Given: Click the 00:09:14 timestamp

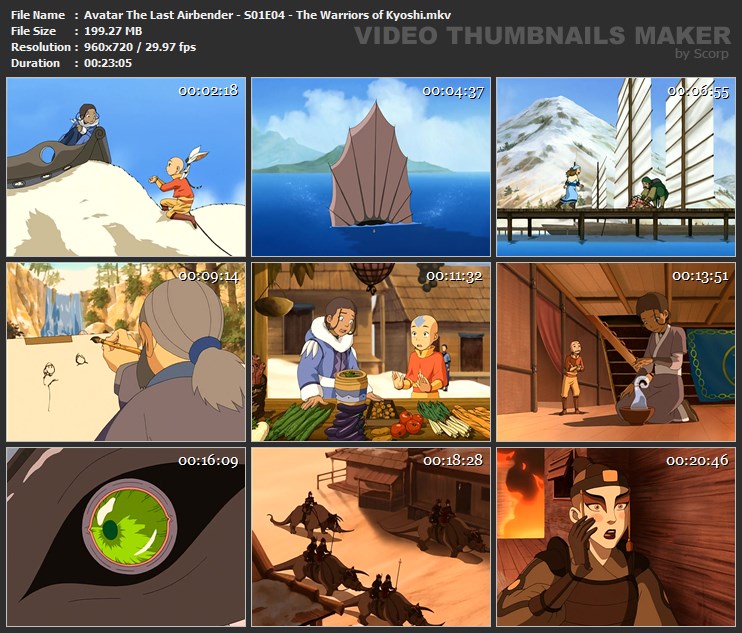Looking at the screenshot, I should [209, 276].
